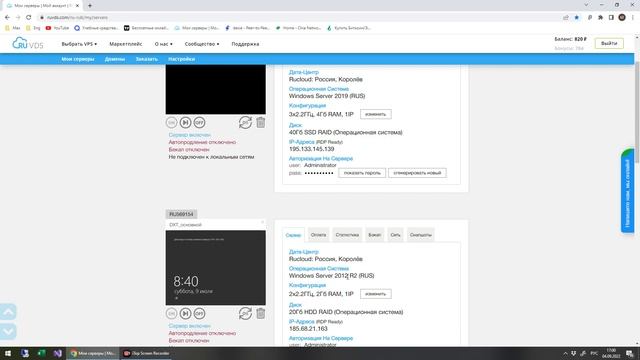The width and height of the screenshot is (640, 360).
Task: Expand the Сообщество dropdown
Action: [202, 44]
